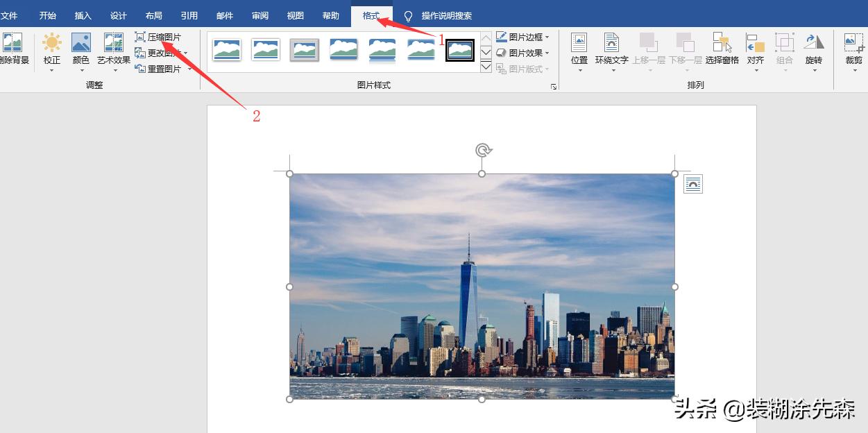Open the 图片效果 picture effects menu

coord(522,53)
